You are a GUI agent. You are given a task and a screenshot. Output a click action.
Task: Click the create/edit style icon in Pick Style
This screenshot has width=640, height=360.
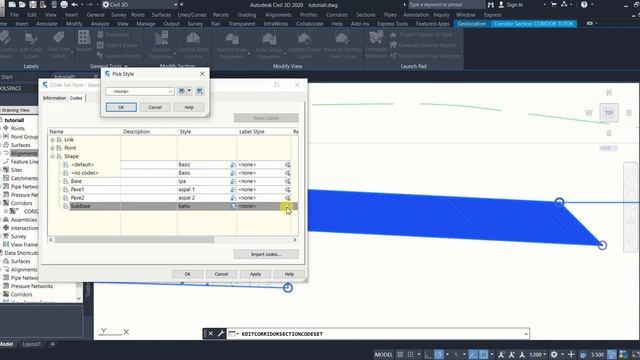pyautogui.click(x=182, y=91)
